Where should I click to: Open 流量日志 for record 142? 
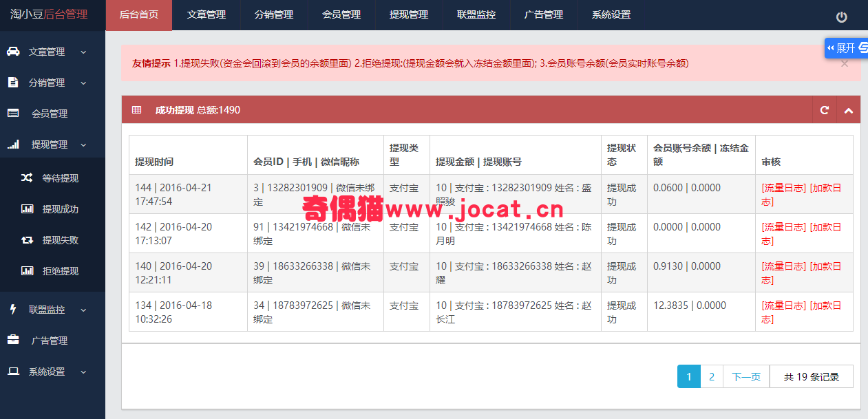[783, 227]
